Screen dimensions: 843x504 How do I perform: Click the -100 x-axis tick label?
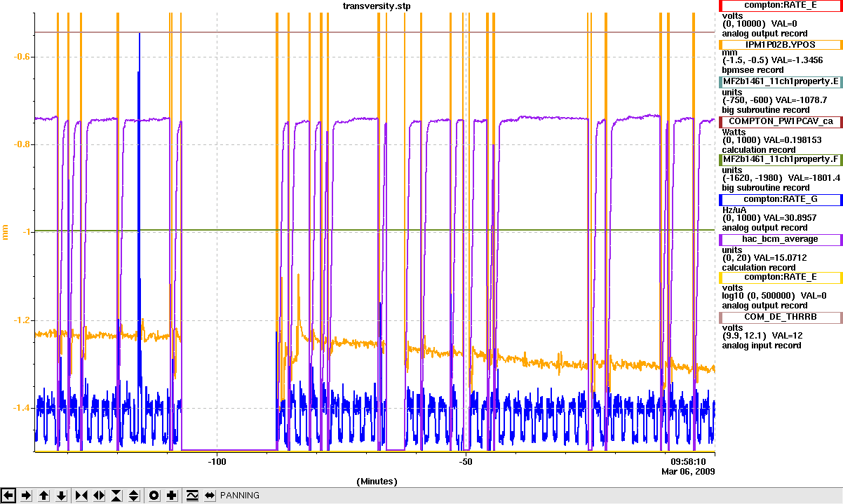217,462
